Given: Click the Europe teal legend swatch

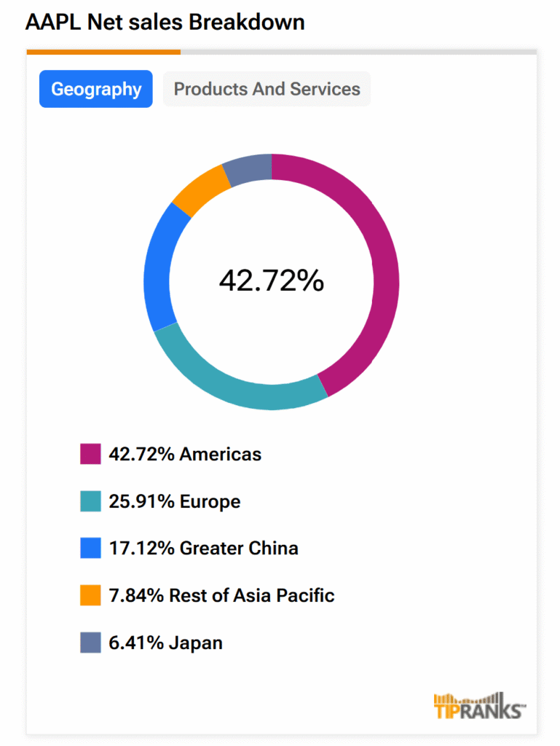Looking at the screenshot, I should click(90, 502).
